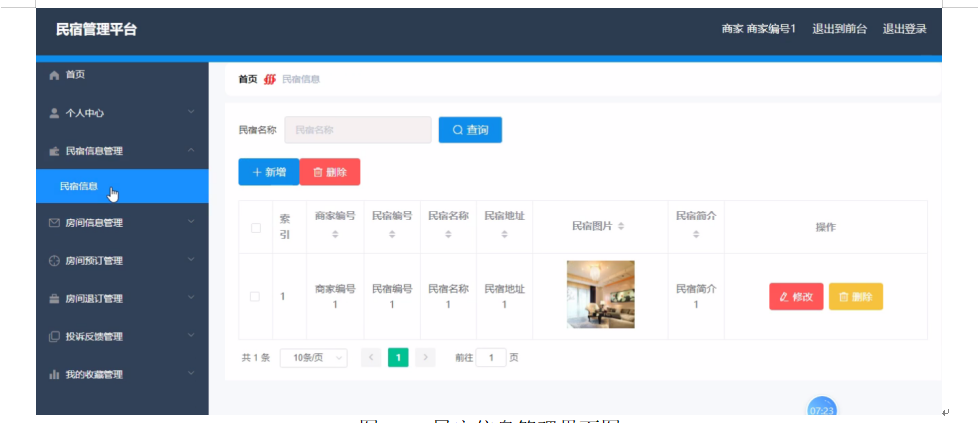This screenshot has height=423, width=979.
Task: Click the 前往 page number input
Action: (491, 357)
